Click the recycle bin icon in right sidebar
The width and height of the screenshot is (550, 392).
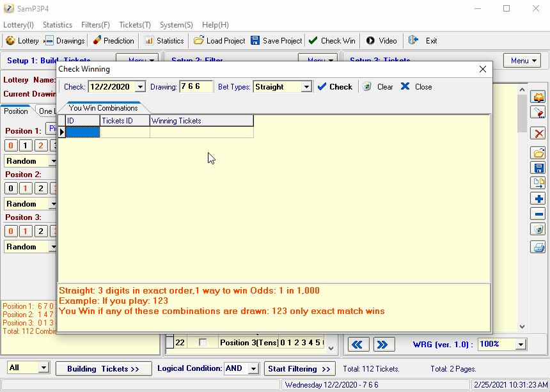pyautogui.click(x=538, y=230)
